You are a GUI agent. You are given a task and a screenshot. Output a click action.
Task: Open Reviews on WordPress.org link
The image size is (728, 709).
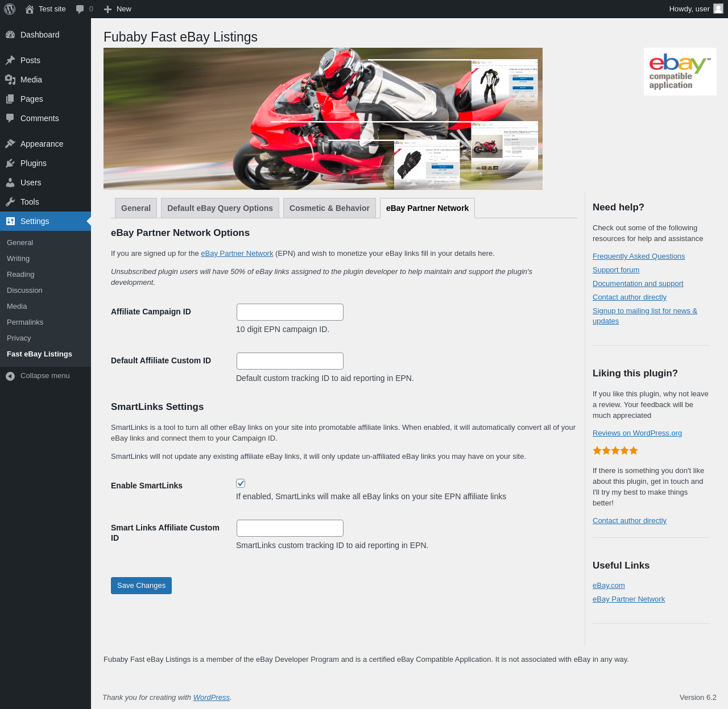(637, 433)
